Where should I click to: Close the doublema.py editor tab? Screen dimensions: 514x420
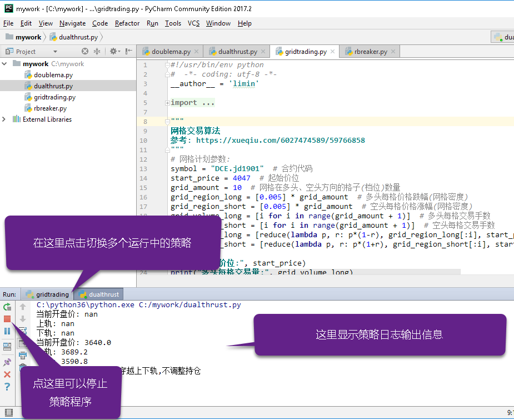pos(196,52)
